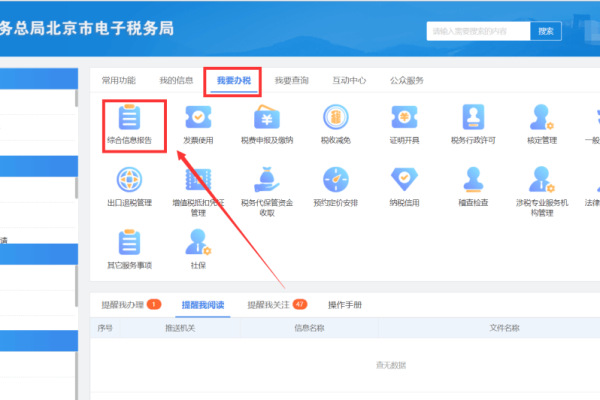Click the 信息名称 column header
600x400 pixels.
(x=309, y=328)
